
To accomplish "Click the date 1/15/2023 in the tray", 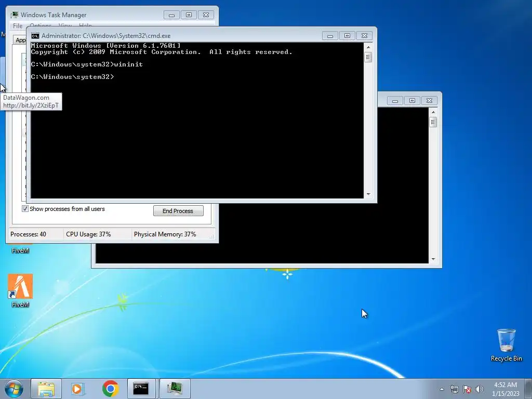I will 506,394.
